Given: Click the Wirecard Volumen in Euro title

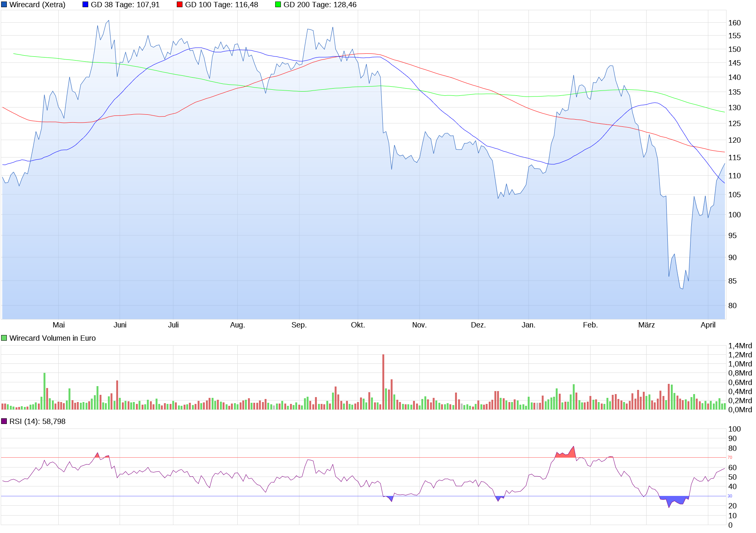Looking at the screenshot, I should point(52,338).
